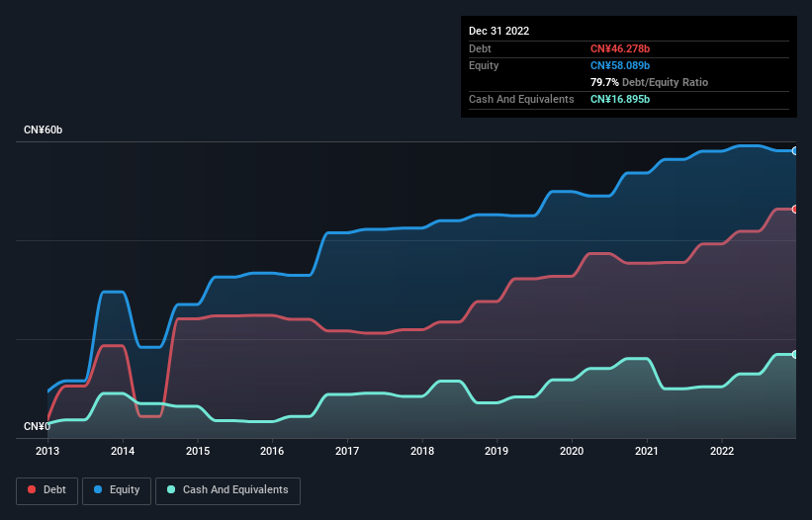
Task: Click the blue Equity legend dot
Action: [98, 489]
